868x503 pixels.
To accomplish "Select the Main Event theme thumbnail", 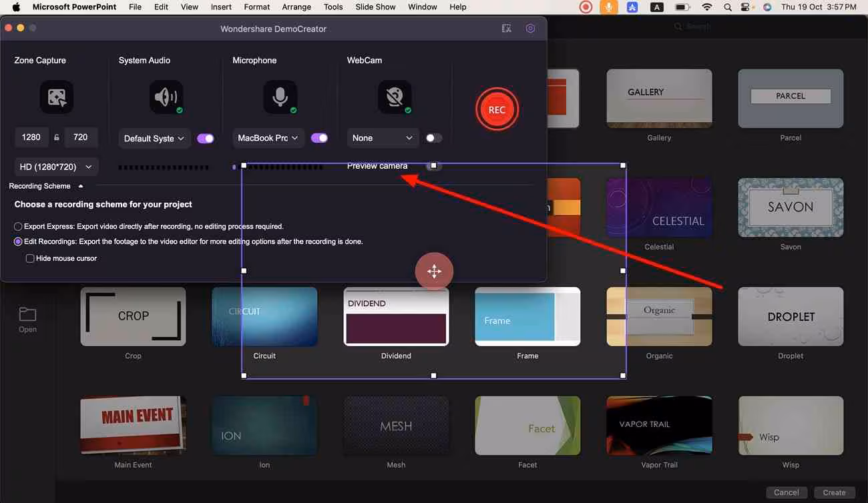I will [x=133, y=426].
